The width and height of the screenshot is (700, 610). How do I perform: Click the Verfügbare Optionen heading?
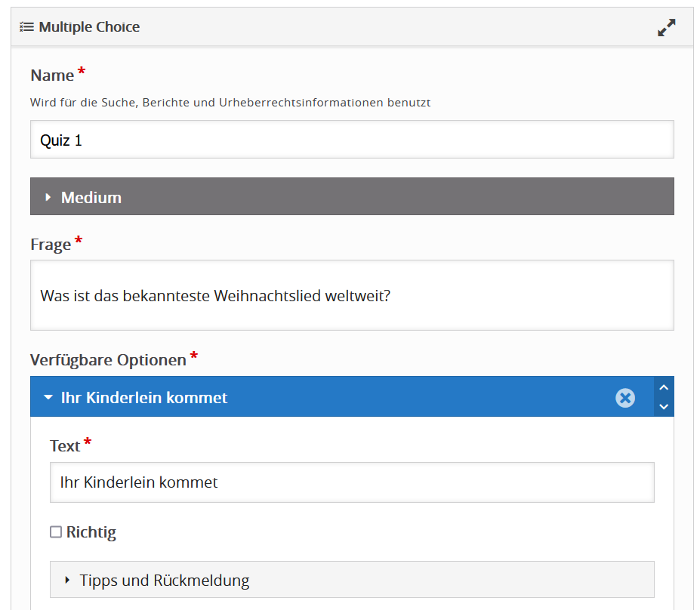tap(108, 359)
